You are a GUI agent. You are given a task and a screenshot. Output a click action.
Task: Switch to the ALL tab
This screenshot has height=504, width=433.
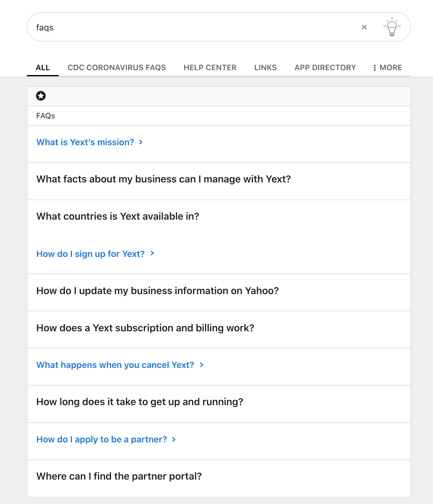(43, 67)
